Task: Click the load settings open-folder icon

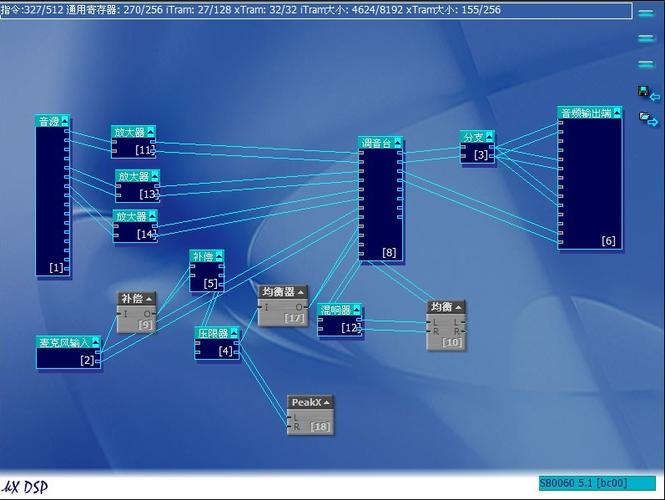Action: pyautogui.click(x=649, y=118)
